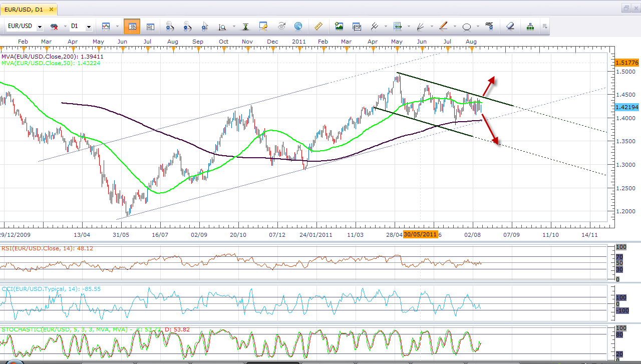Toggle the ask-price display button

[150, 26]
